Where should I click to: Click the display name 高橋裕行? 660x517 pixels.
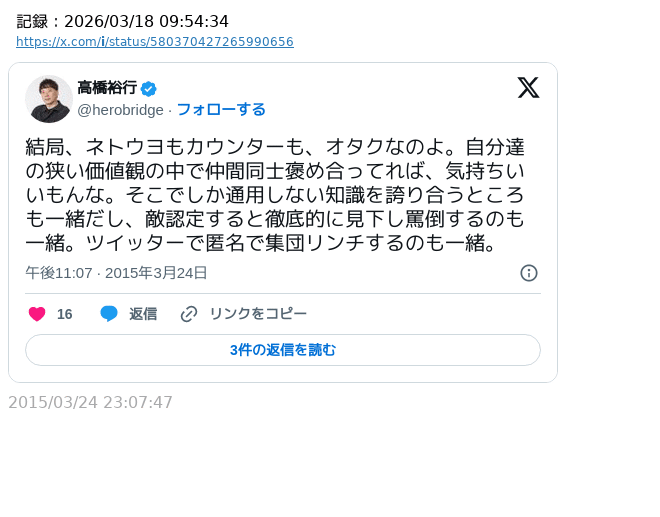(x=107, y=88)
